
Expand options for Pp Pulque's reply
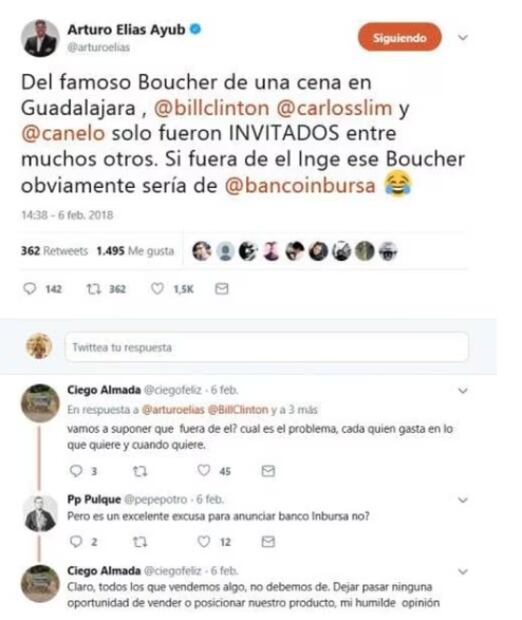463,500
